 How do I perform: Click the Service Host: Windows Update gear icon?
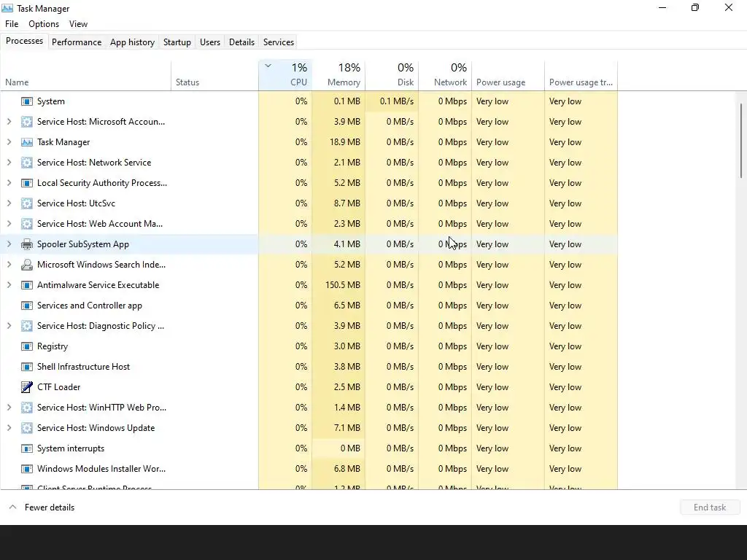(27, 428)
